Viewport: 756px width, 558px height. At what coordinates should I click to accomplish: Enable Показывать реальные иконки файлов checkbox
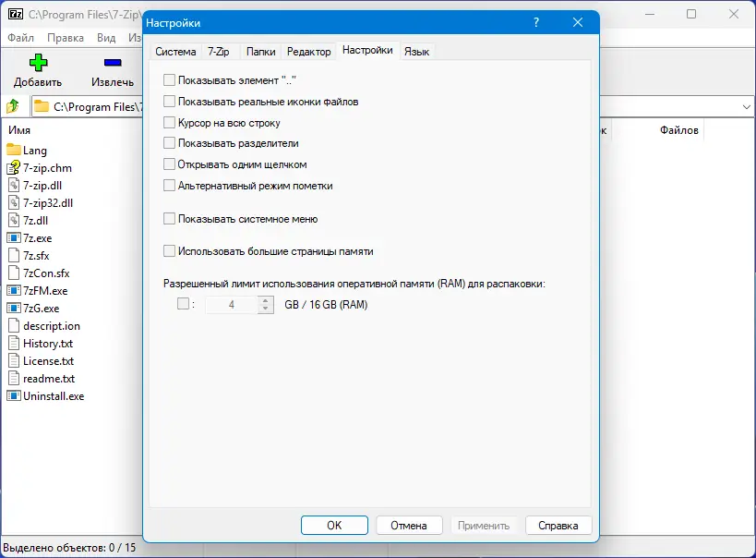169,101
